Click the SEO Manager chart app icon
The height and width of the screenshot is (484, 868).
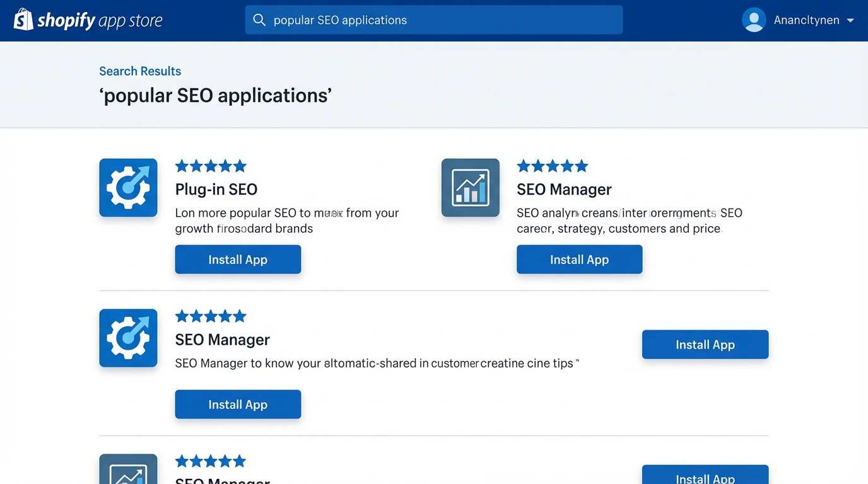click(470, 187)
